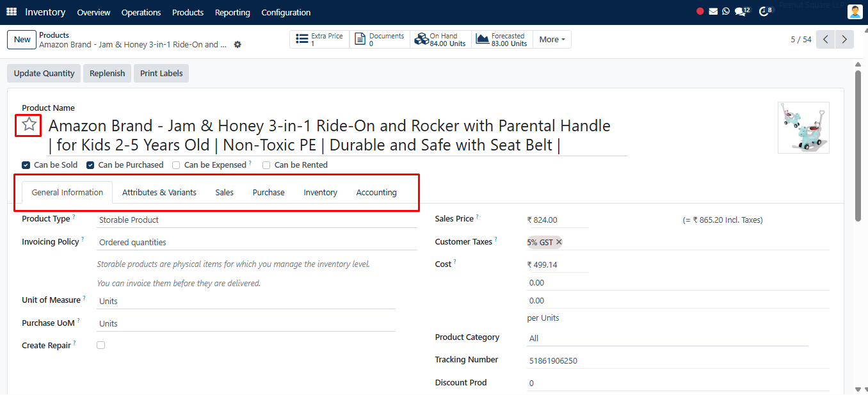Show Product Type help tooltip mark

pos(74,217)
